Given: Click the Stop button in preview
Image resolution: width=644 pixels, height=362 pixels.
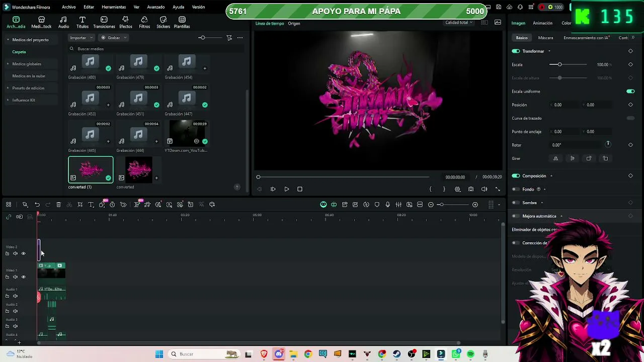Looking at the screenshot, I should (x=300, y=189).
